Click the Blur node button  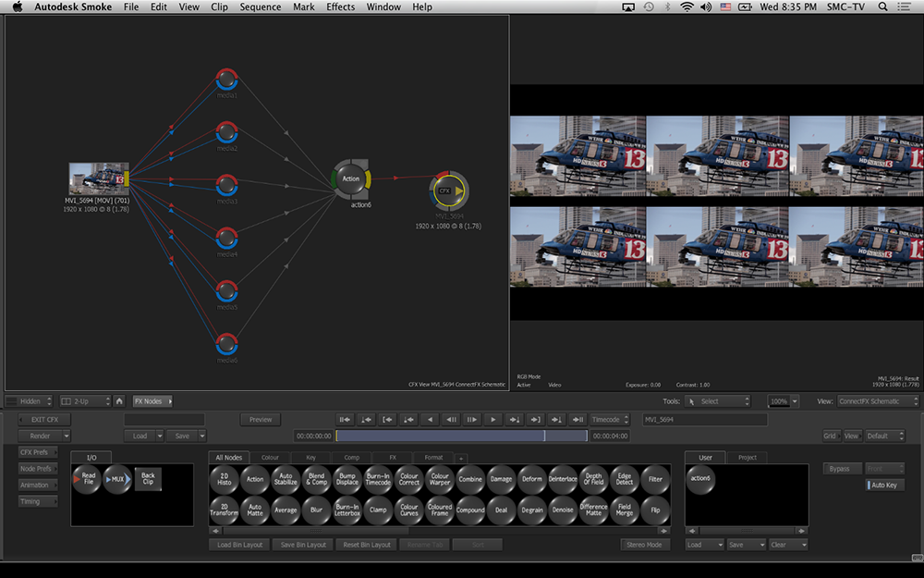pyautogui.click(x=317, y=510)
